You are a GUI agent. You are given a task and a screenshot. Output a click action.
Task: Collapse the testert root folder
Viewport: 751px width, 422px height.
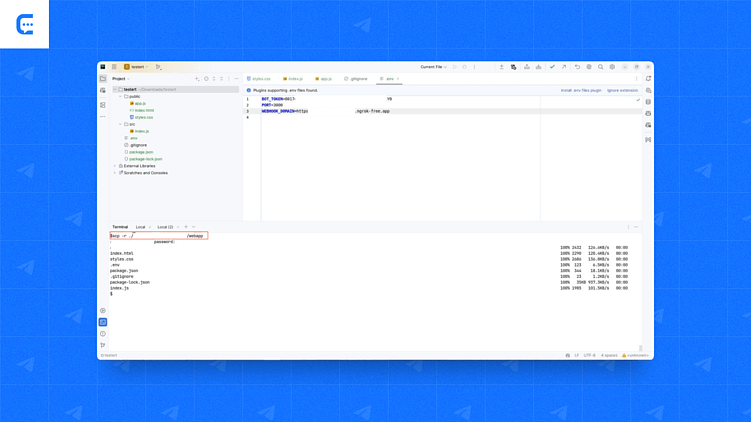pyautogui.click(x=114, y=90)
